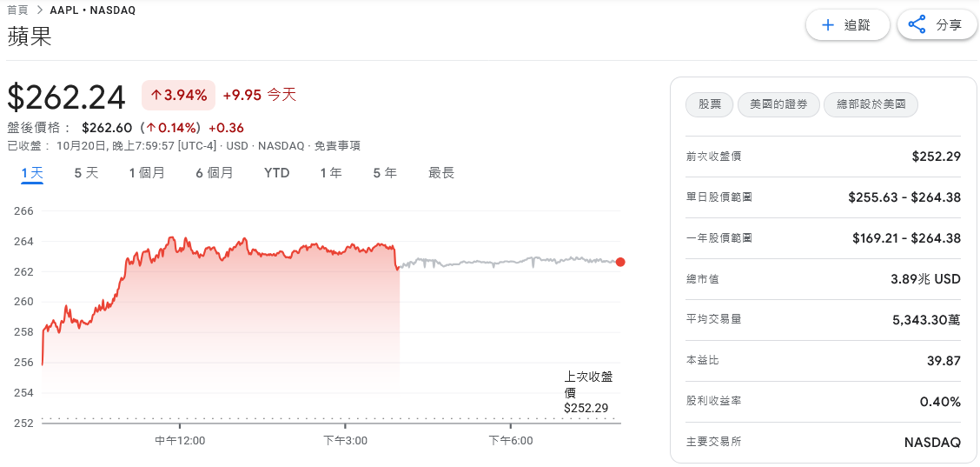Select the 5 年 time range
This screenshot has width=980, height=467.
[x=385, y=173]
